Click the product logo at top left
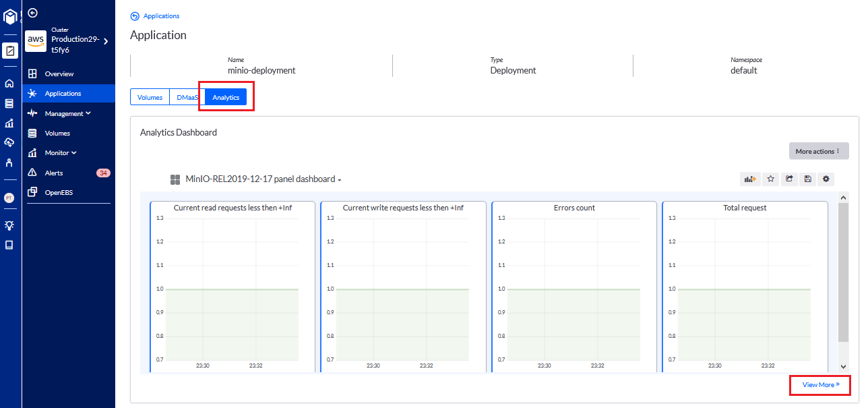868x408 pixels. click(x=10, y=16)
